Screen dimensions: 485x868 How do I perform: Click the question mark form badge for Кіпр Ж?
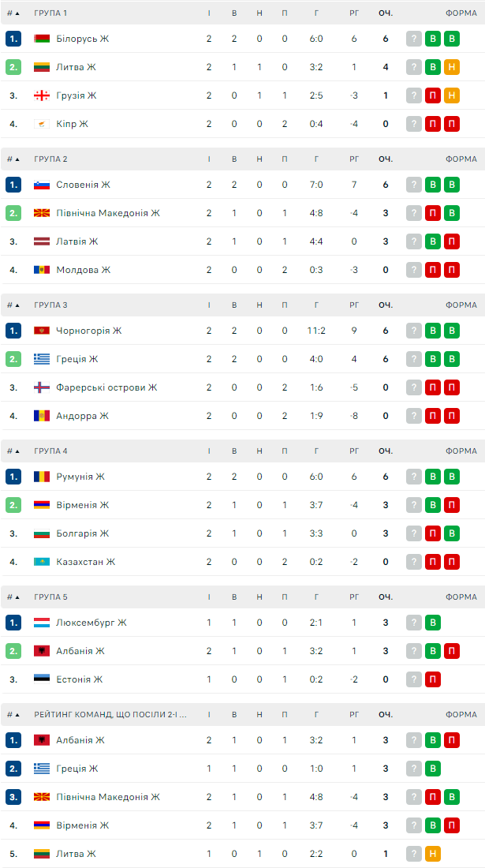(x=414, y=124)
